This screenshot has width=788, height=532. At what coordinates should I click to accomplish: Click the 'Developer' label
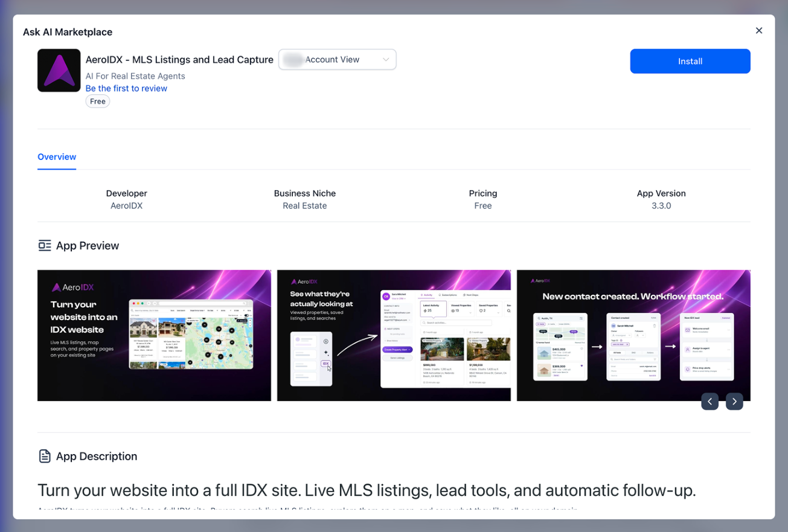(127, 193)
